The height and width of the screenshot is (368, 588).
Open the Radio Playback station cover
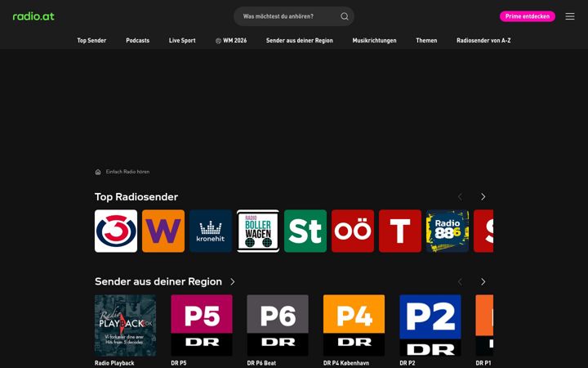(x=125, y=325)
